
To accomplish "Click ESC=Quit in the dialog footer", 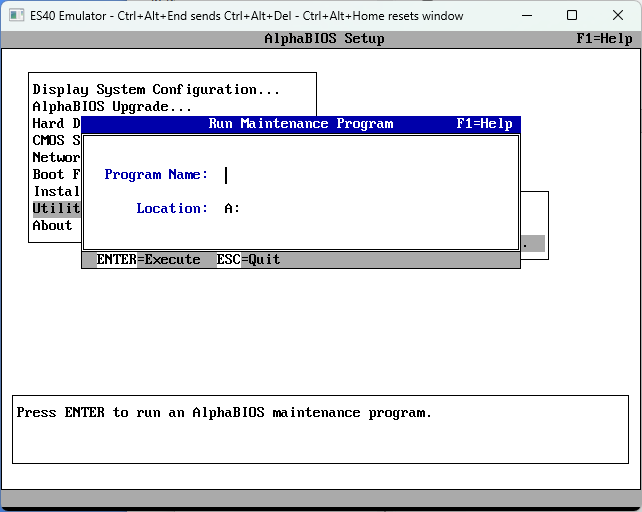I will pos(248,260).
